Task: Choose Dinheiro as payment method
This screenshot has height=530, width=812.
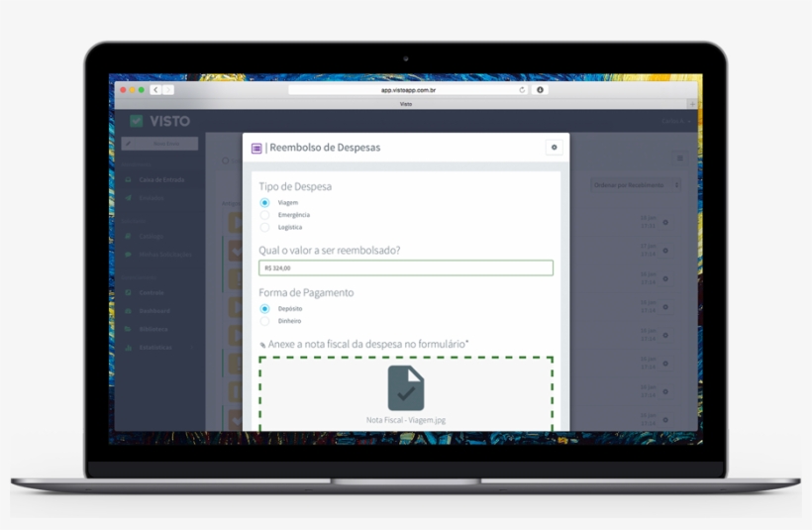Action: point(264,321)
